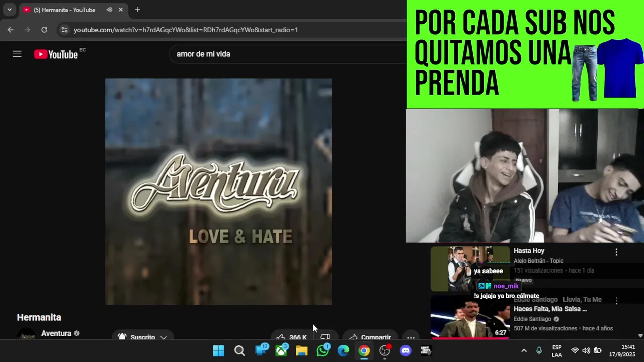Click the battery icon in the system tray

[598, 351]
